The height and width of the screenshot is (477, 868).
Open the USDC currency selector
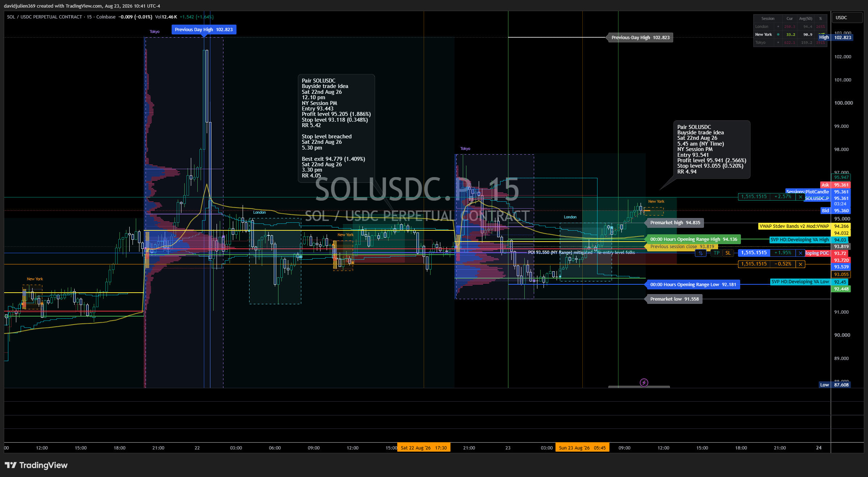pos(847,18)
